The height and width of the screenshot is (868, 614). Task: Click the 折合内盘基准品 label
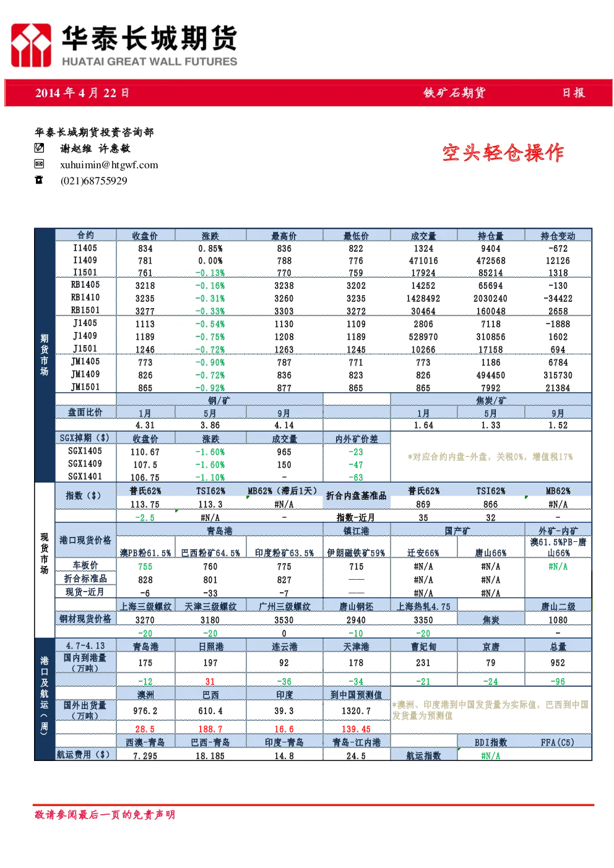point(356,496)
